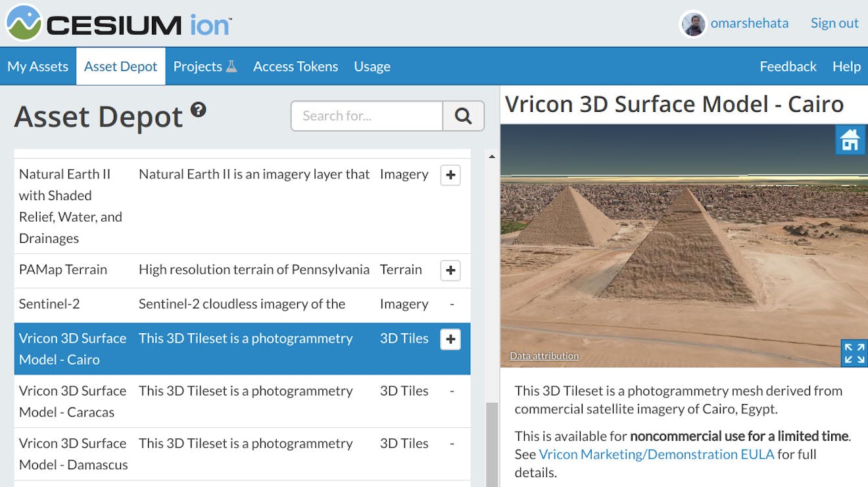Open the Vricon Marketing/Demonstration EULA link

point(656,454)
